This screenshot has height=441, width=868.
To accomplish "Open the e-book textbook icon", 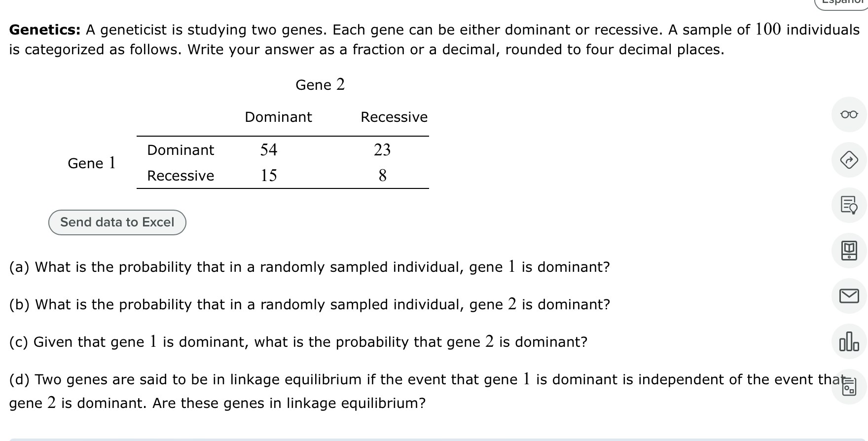I will pos(849,251).
